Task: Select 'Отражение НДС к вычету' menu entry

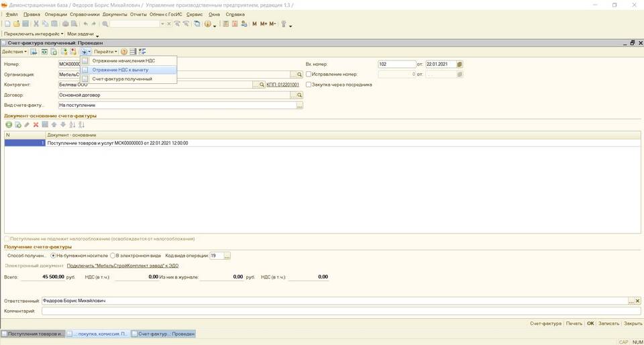Action: tap(120, 70)
